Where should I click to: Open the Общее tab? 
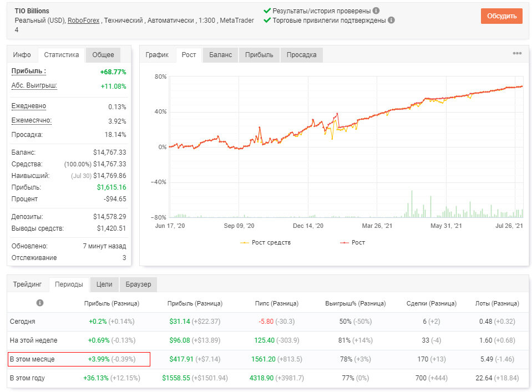tap(103, 54)
